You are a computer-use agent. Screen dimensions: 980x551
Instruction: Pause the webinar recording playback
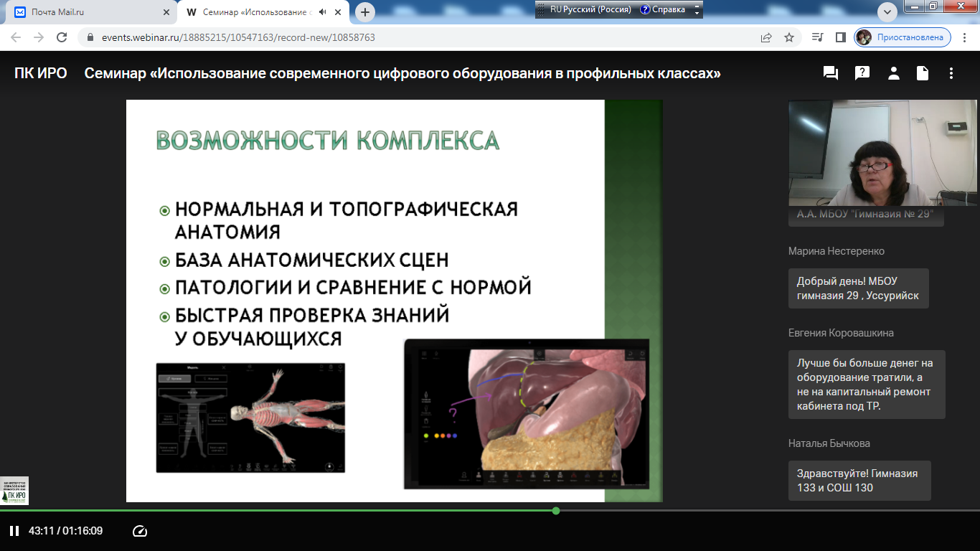pyautogui.click(x=14, y=531)
